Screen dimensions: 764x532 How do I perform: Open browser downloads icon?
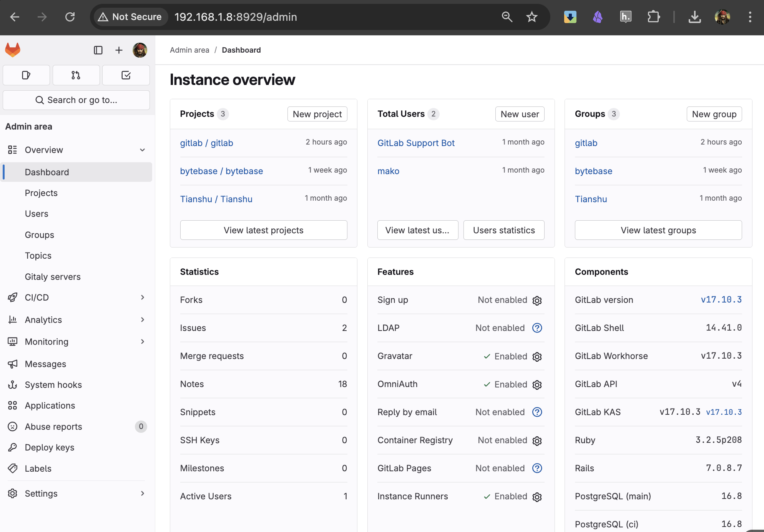pyautogui.click(x=694, y=17)
